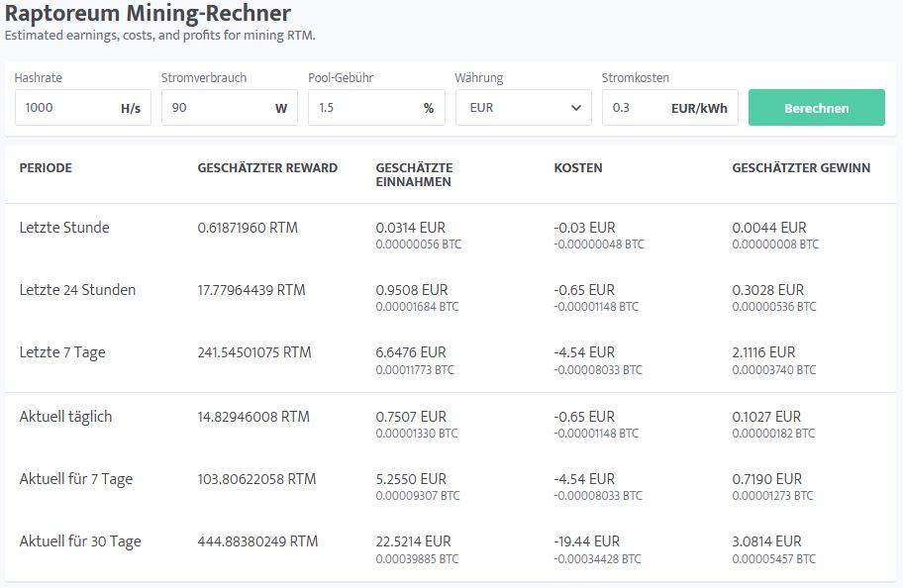Click the income value 0.0314 EUR
This screenshot has width=903, height=588.
[411, 228]
